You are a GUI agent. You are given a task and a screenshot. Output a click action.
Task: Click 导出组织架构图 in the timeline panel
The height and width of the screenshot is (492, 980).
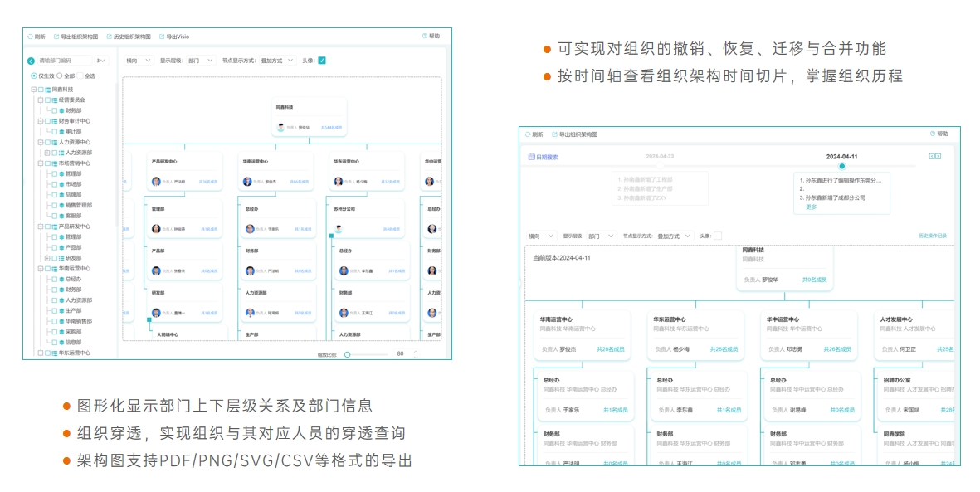coord(574,134)
